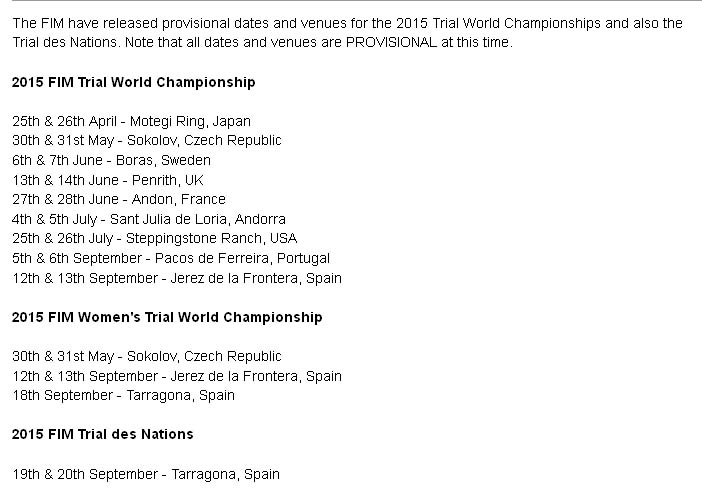
Task: Click the Penrith, UK event line
Action: pyautogui.click(x=108, y=180)
